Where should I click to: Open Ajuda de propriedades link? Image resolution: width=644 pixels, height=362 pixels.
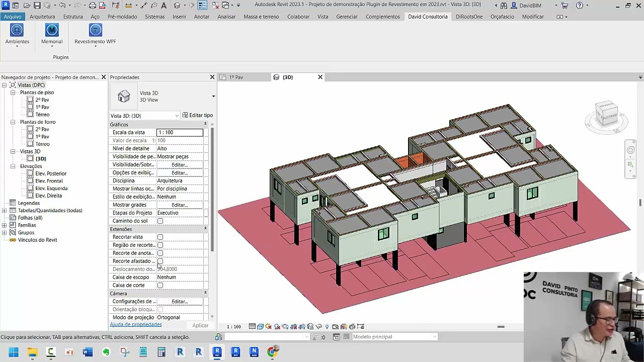point(136,325)
